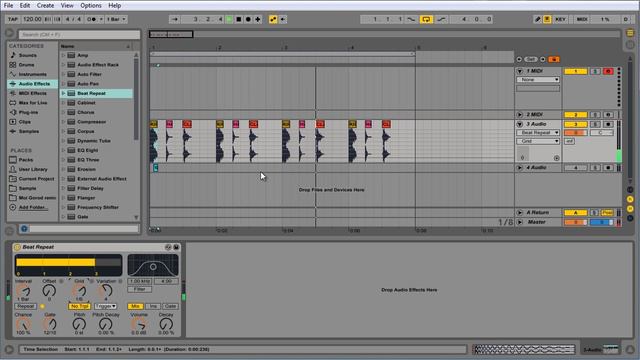640x360 pixels.
Task: Select the Max for Live category
Action: (x=33, y=103)
